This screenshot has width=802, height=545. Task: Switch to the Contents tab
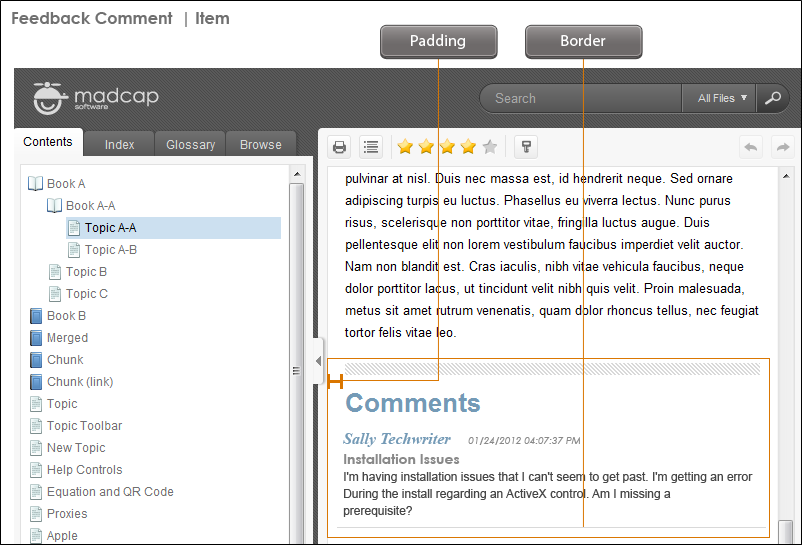click(x=48, y=142)
